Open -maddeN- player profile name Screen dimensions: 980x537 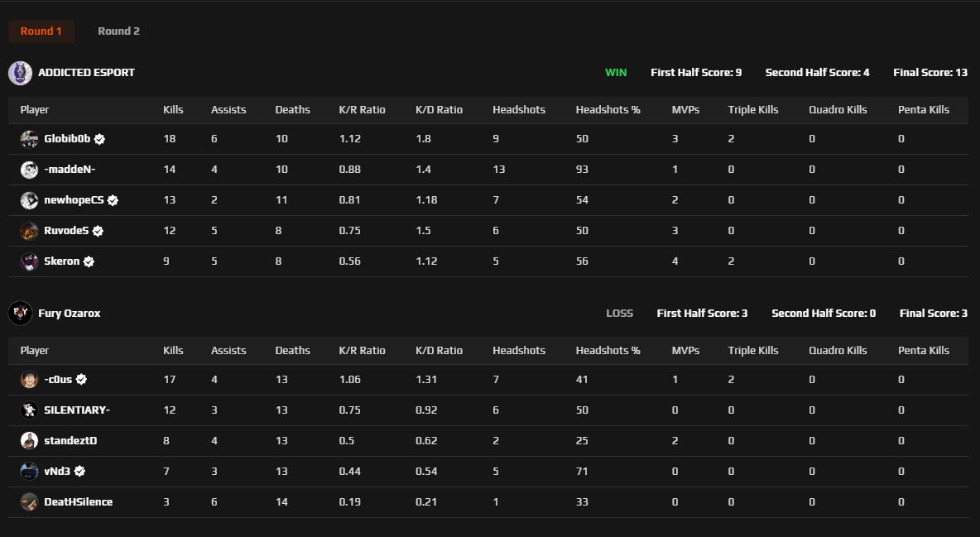(x=70, y=170)
